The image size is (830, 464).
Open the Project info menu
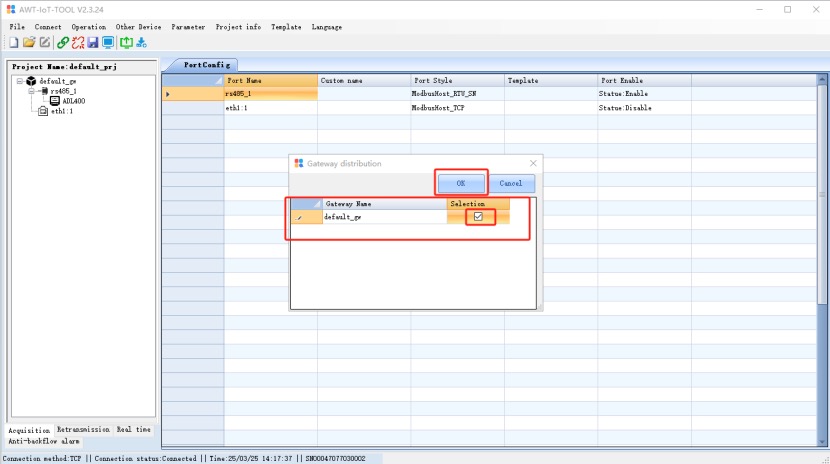point(238,27)
